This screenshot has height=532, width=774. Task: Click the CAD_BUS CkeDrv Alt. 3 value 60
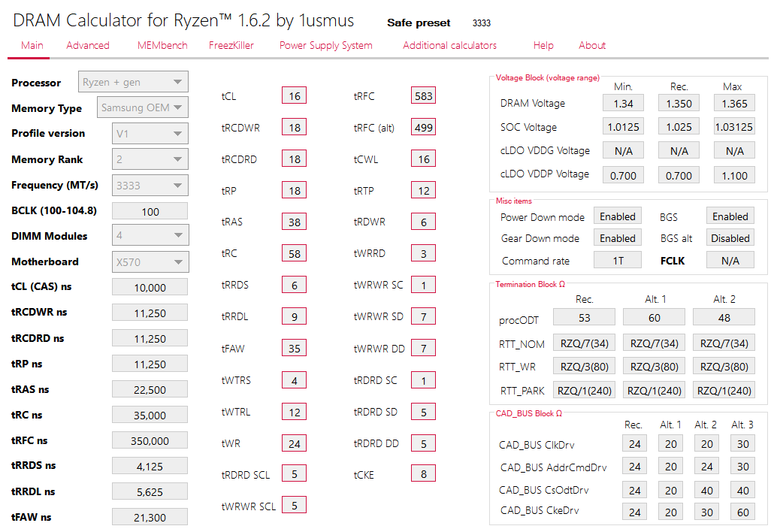(x=743, y=512)
